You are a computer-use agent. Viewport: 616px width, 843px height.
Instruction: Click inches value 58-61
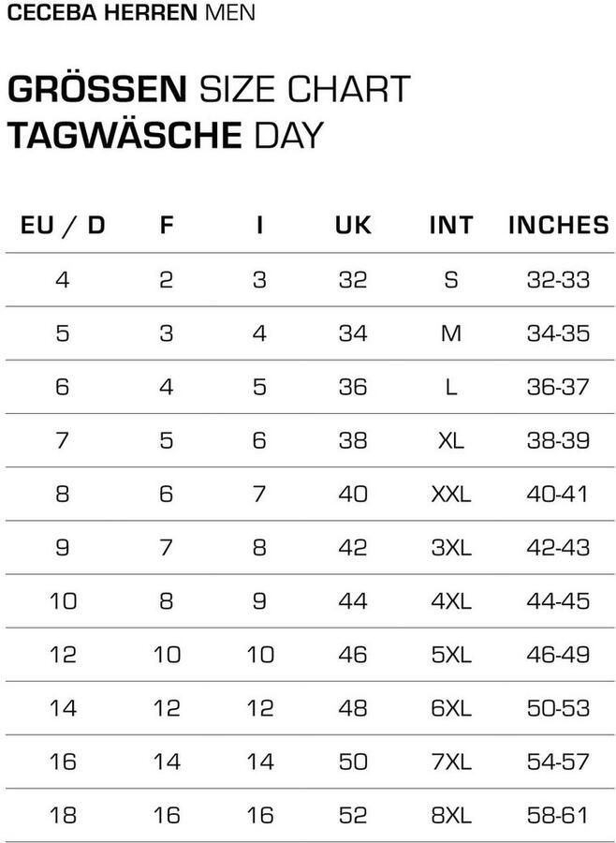click(559, 815)
